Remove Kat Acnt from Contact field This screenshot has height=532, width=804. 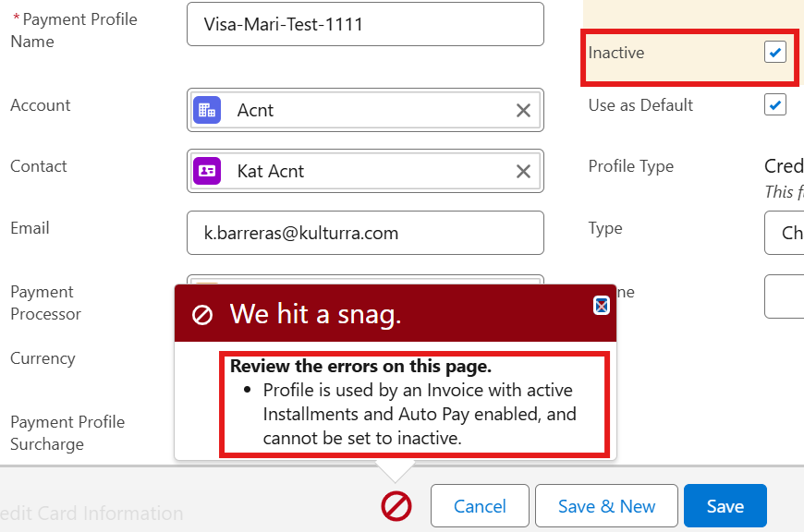[x=523, y=172]
